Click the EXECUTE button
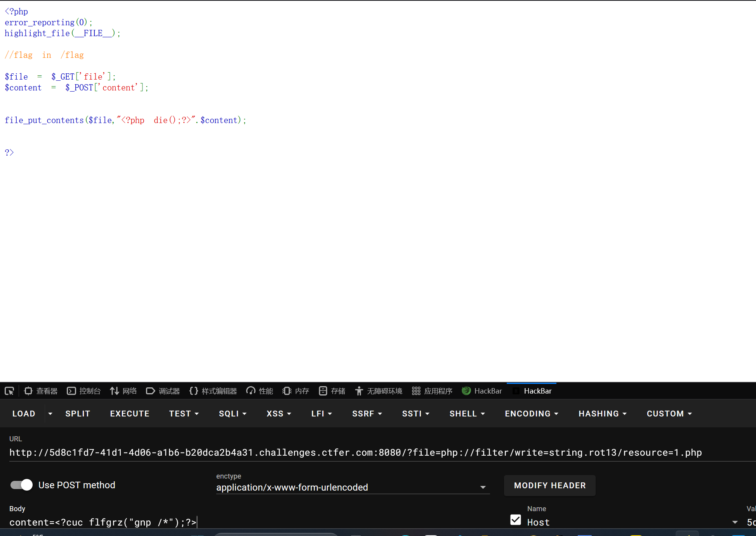The height and width of the screenshot is (536, 756). tap(130, 414)
